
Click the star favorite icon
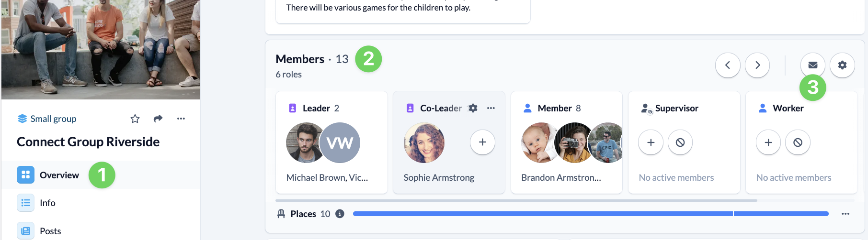(135, 119)
